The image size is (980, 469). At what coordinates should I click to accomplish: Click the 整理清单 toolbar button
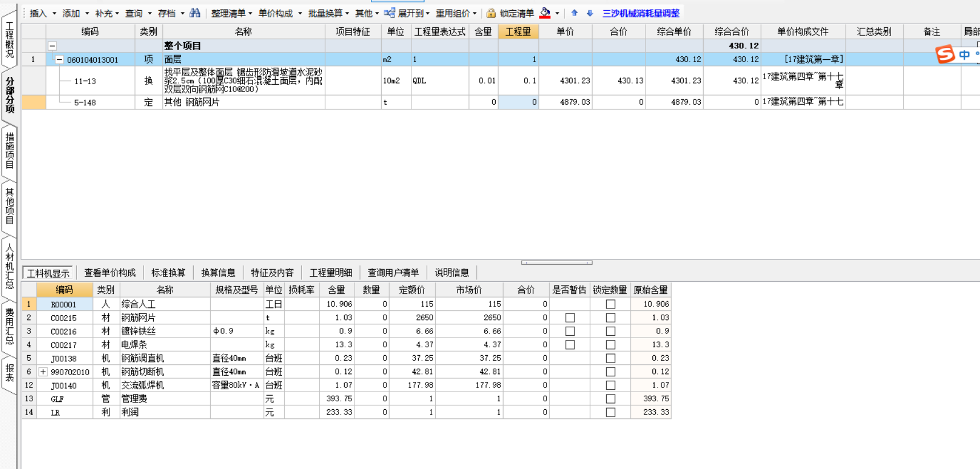tap(231, 13)
